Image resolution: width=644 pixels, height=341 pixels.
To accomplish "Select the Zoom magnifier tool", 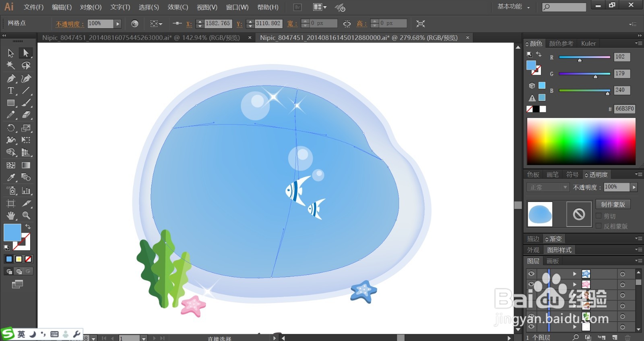I will coord(26,215).
